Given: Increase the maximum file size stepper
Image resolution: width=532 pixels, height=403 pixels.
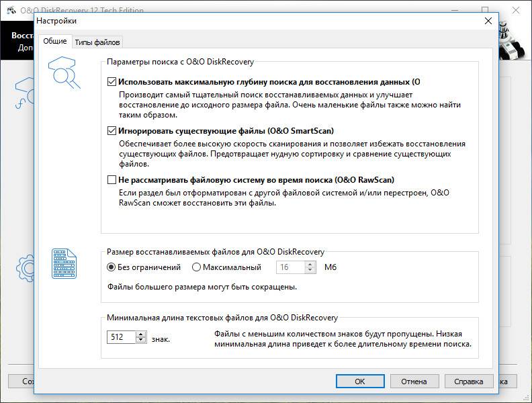Looking at the screenshot, I should [x=310, y=265].
